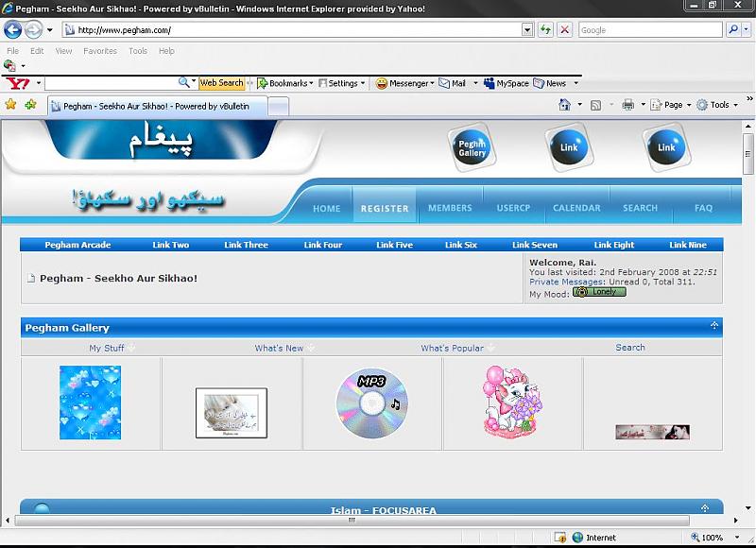The height and width of the screenshot is (548, 756).
Task: Click the Mail envelope icon
Action: tap(443, 83)
